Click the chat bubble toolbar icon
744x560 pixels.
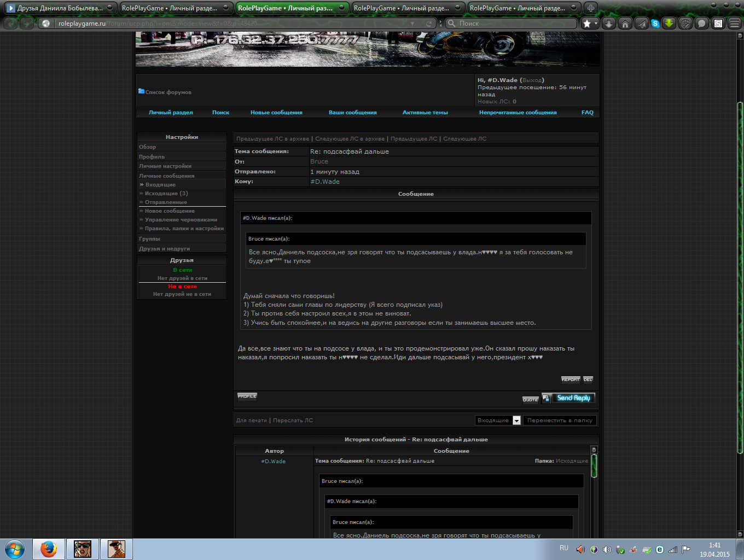[x=702, y=24]
